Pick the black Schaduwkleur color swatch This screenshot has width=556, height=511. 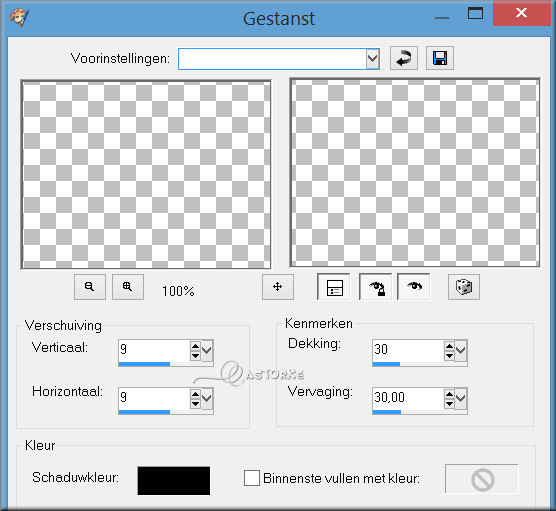(x=174, y=481)
